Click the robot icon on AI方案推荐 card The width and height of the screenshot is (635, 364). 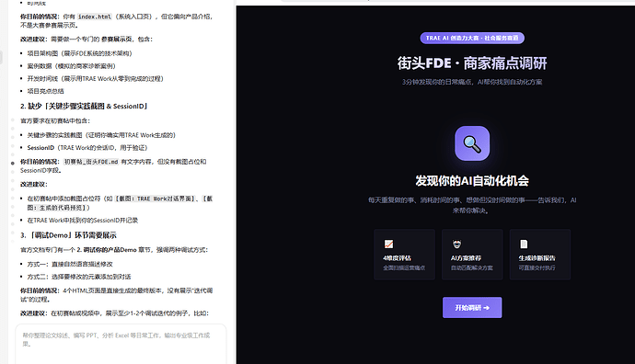[456, 244]
